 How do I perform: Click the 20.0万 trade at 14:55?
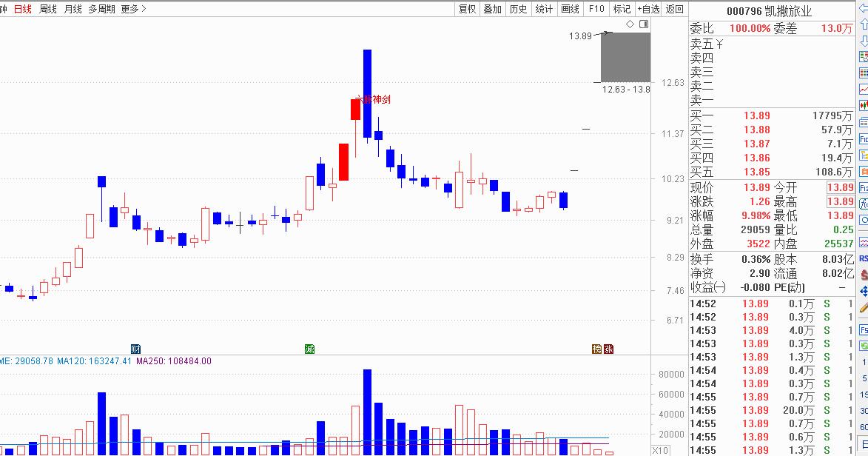pos(798,410)
